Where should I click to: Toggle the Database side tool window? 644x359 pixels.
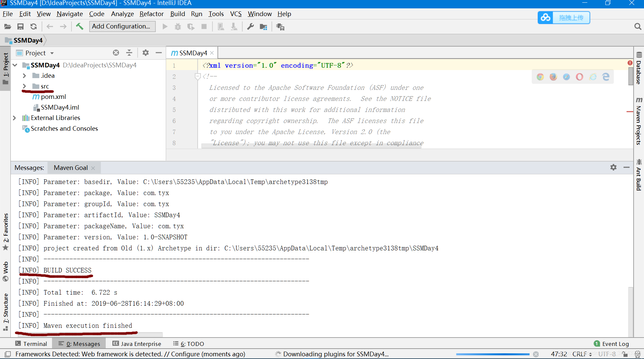point(639,68)
